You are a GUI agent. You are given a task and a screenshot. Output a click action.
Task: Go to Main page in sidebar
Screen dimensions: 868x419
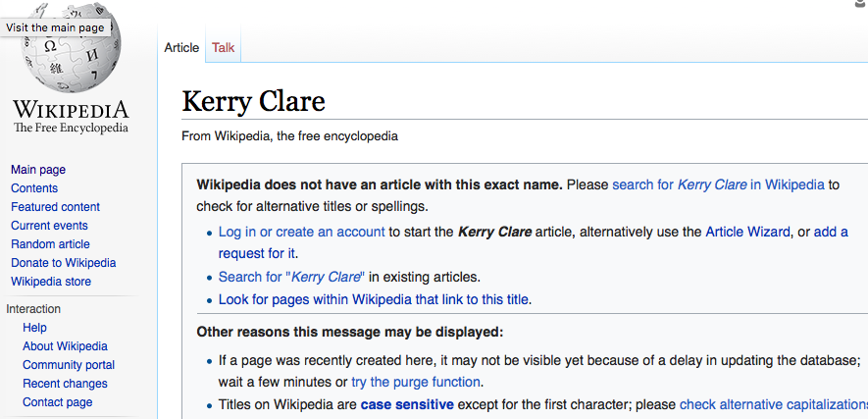38,170
